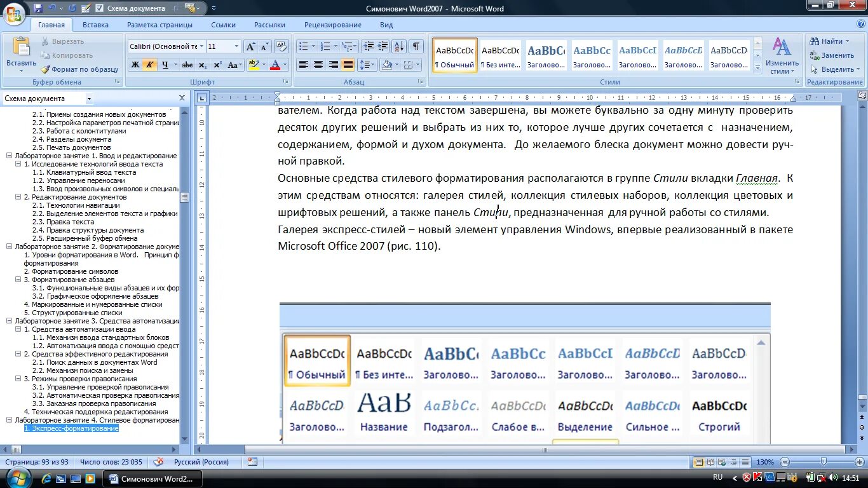The height and width of the screenshot is (488, 868).
Task: Increase the paragraph indent
Action: [x=383, y=46]
